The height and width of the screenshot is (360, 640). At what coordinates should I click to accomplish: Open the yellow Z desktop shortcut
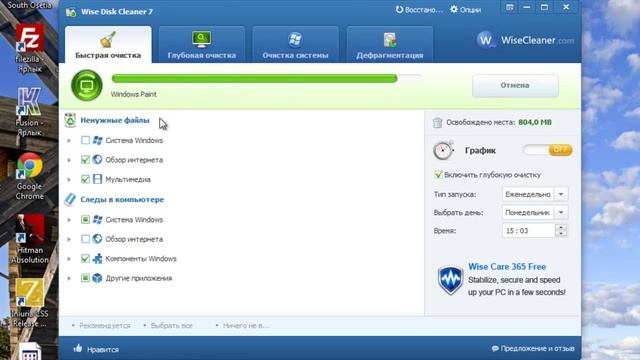pos(29,303)
